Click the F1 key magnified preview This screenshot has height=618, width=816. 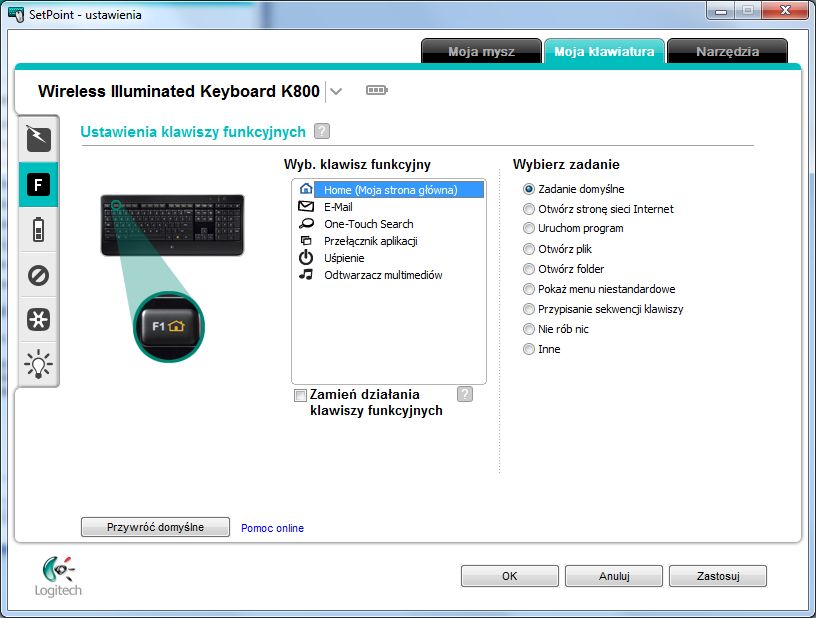pos(169,327)
